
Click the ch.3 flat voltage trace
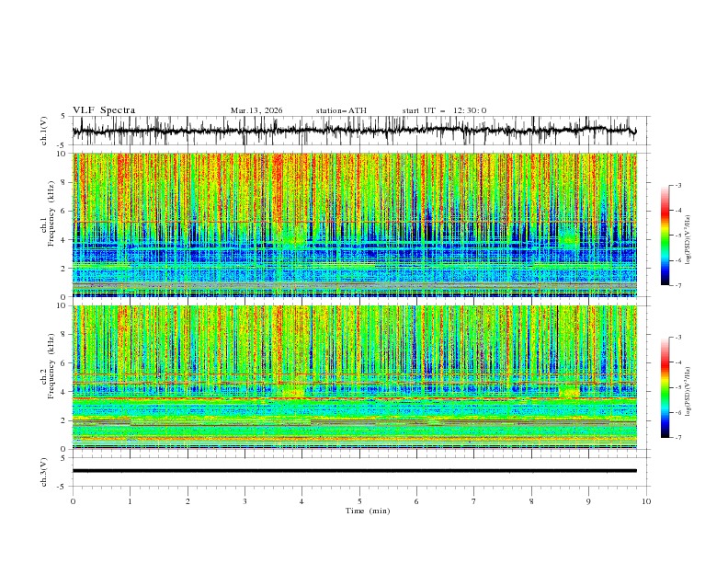354,471
